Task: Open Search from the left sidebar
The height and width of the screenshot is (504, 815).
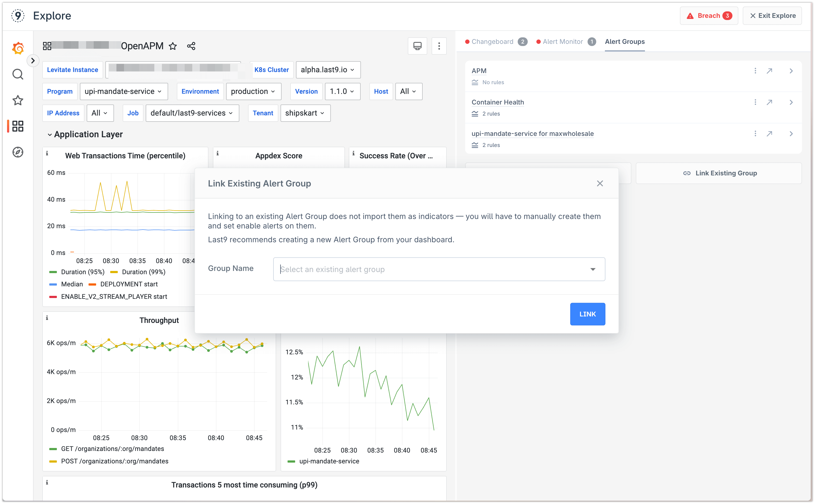Action: [17, 74]
